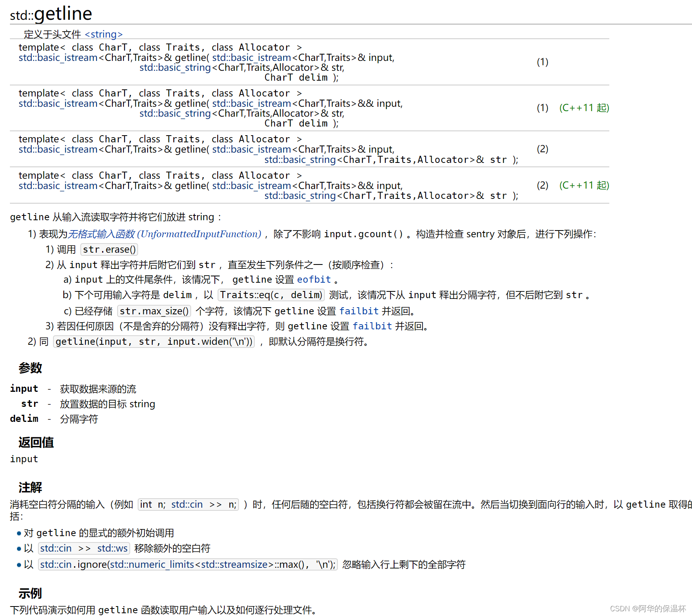Follow the std::basic_istream link in first overload

tap(252, 58)
